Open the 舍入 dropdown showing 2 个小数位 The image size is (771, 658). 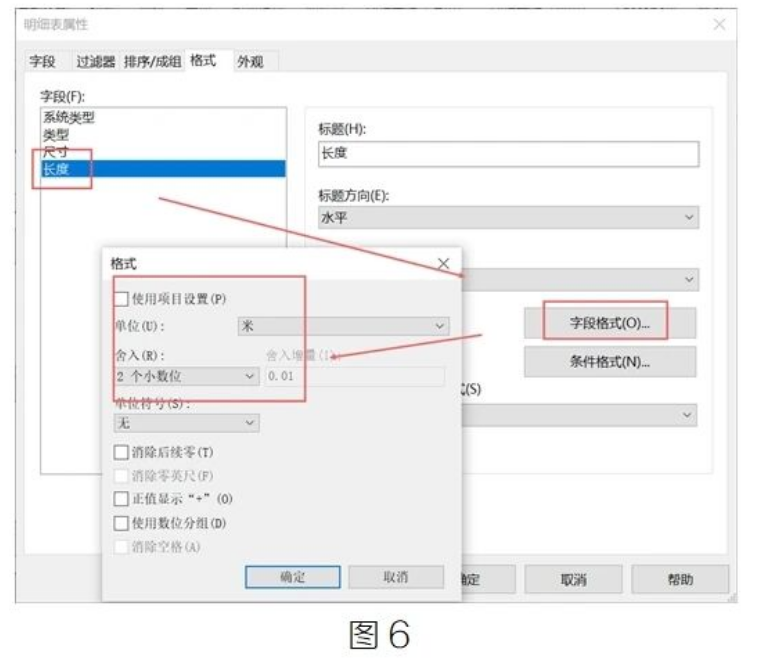pos(186,377)
